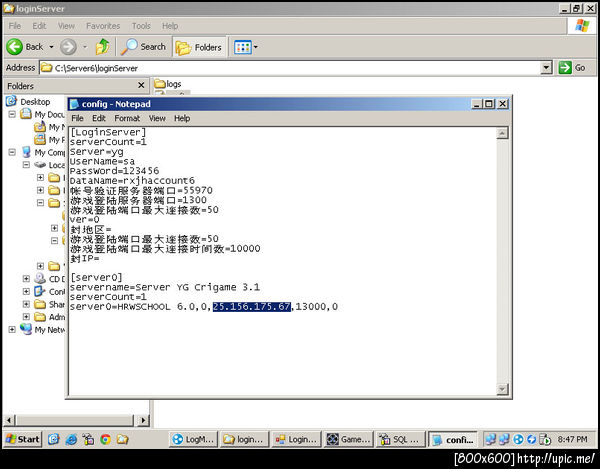The height and width of the screenshot is (469, 600).
Task: Select the Local Disk drive icon
Action: pyautogui.click(x=40, y=165)
